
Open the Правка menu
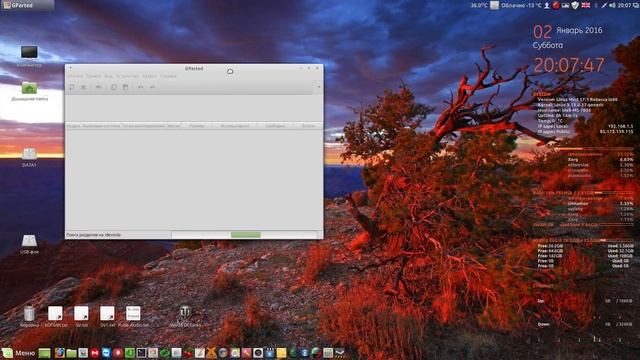pyautogui.click(x=93, y=76)
